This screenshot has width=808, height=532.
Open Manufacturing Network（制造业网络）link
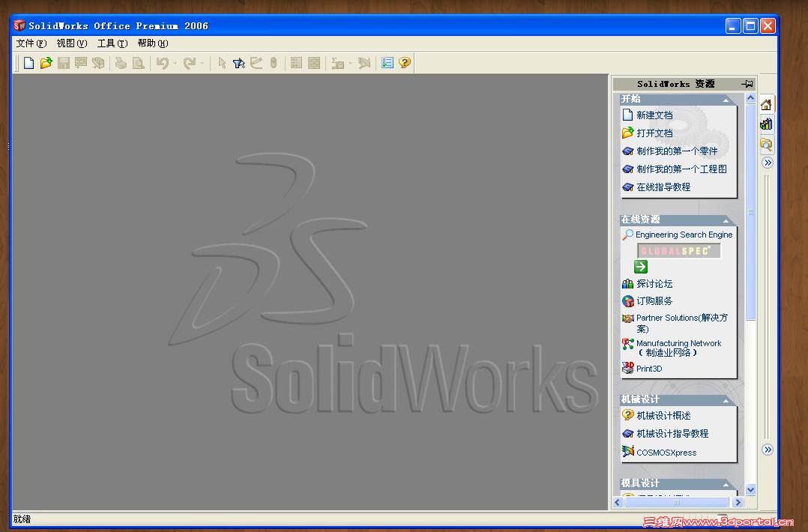click(678, 348)
